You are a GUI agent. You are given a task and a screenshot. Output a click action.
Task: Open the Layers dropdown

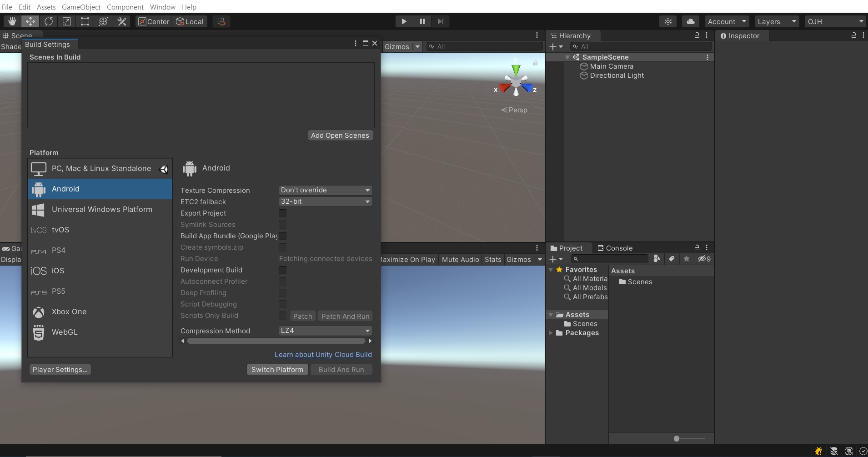777,21
